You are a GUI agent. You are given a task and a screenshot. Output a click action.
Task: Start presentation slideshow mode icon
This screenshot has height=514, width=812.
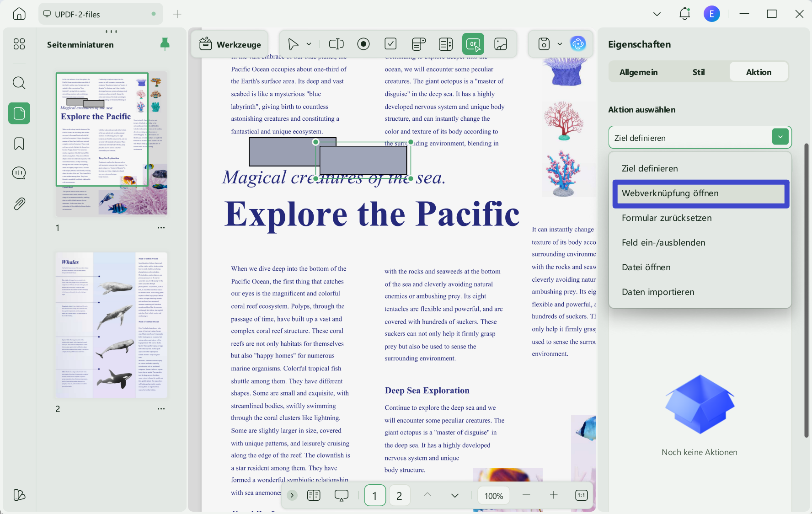pyautogui.click(x=342, y=495)
